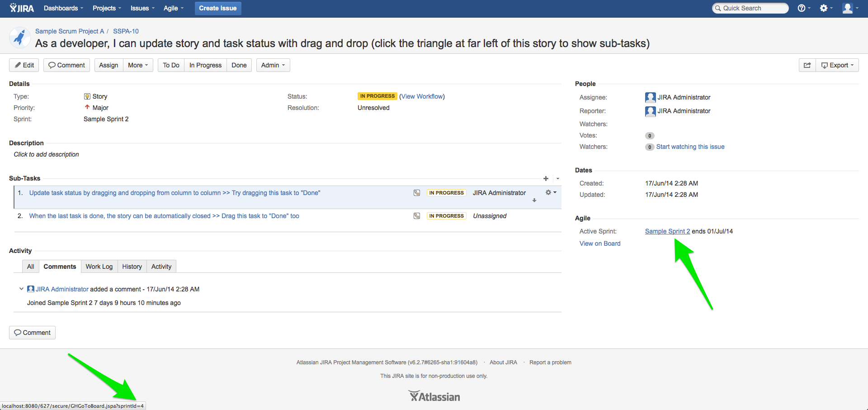Open sub-task 1 actions gear

coord(551,192)
